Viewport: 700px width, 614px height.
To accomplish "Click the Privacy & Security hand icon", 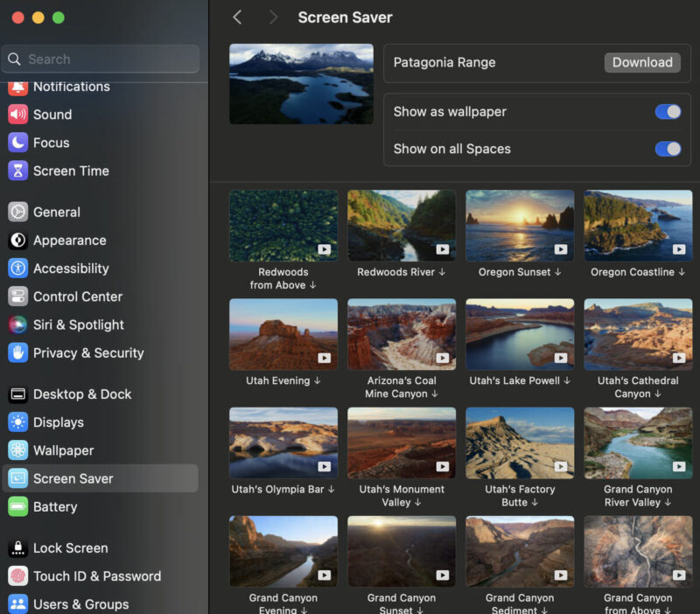I will [x=17, y=352].
